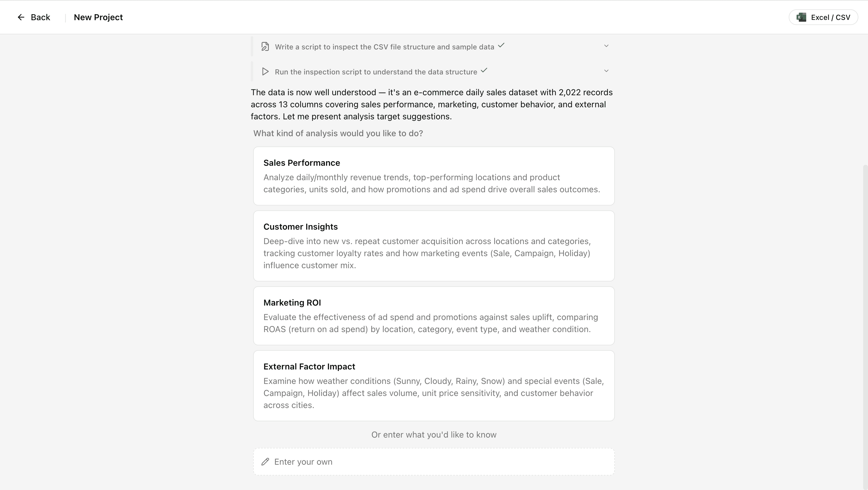This screenshot has width=868, height=490.
Task: Click the checkmark after the run inspection step
Action: [x=484, y=70]
